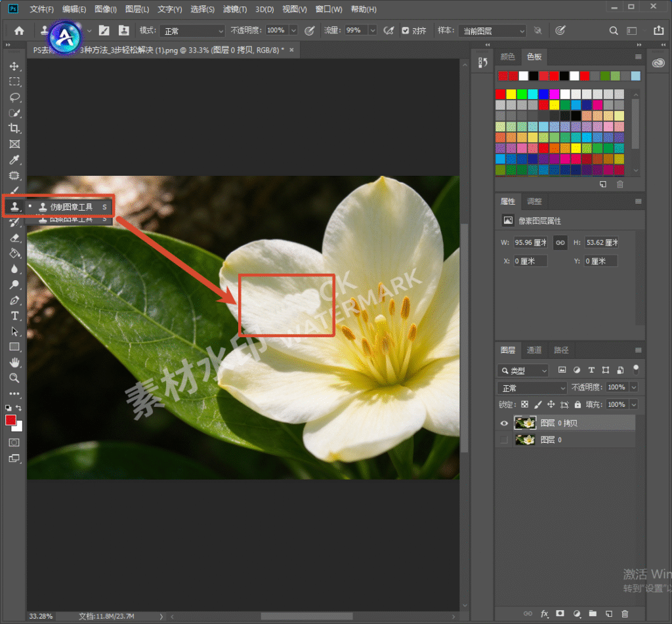Select the Rectangular Marquee tool
The height and width of the screenshot is (624, 672).
(14, 81)
